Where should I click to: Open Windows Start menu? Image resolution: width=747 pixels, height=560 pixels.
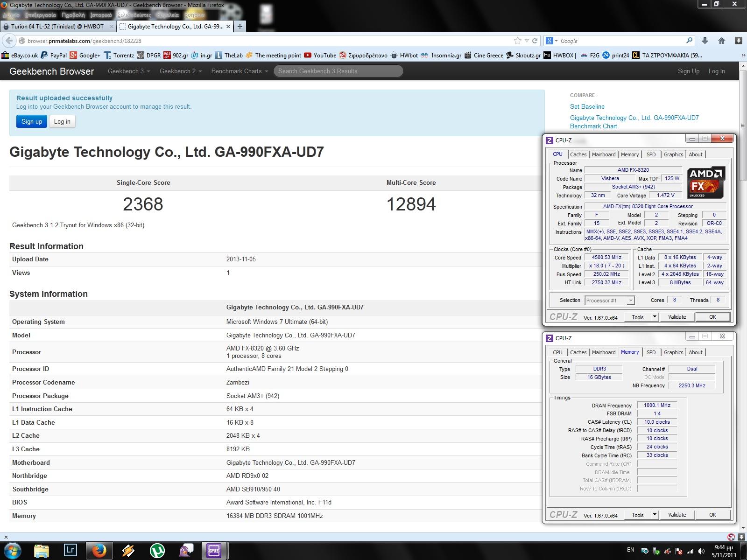coord(13,551)
